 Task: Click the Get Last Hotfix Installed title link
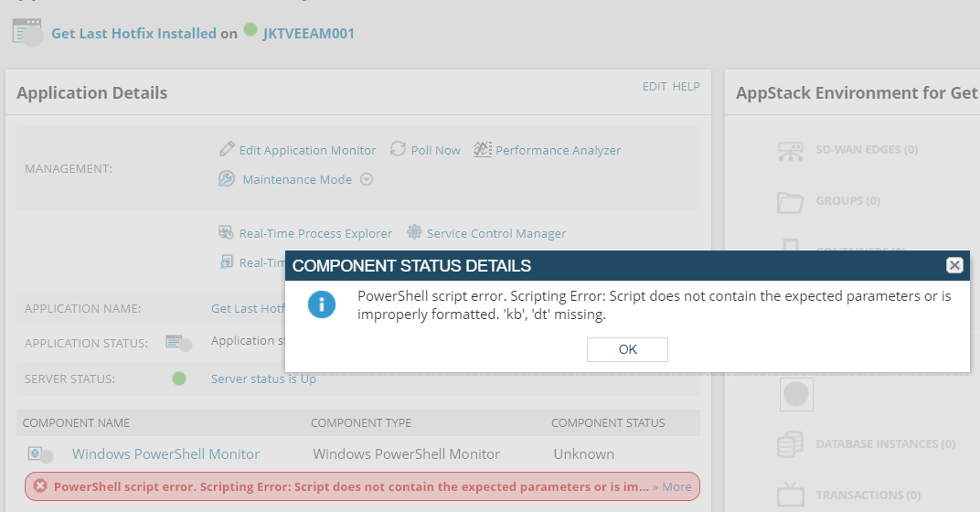[x=133, y=33]
